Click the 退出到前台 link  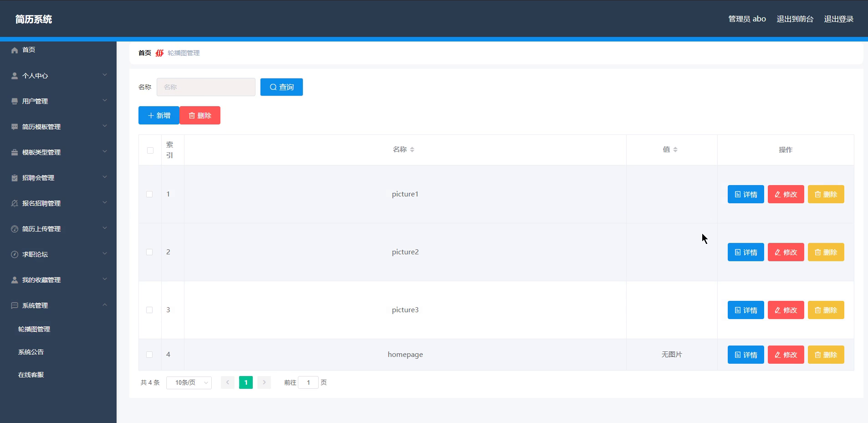(x=795, y=19)
